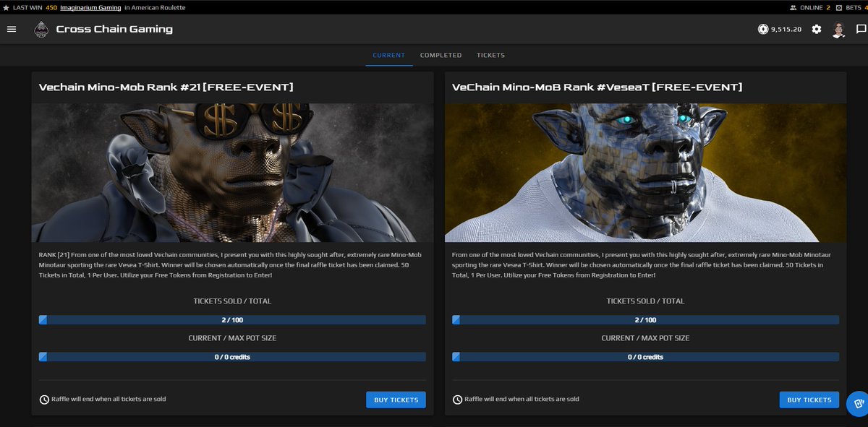Click 'TICKETS SOLD / TOTAL' label in Rank #21 card
868x427 pixels.
click(232, 301)
